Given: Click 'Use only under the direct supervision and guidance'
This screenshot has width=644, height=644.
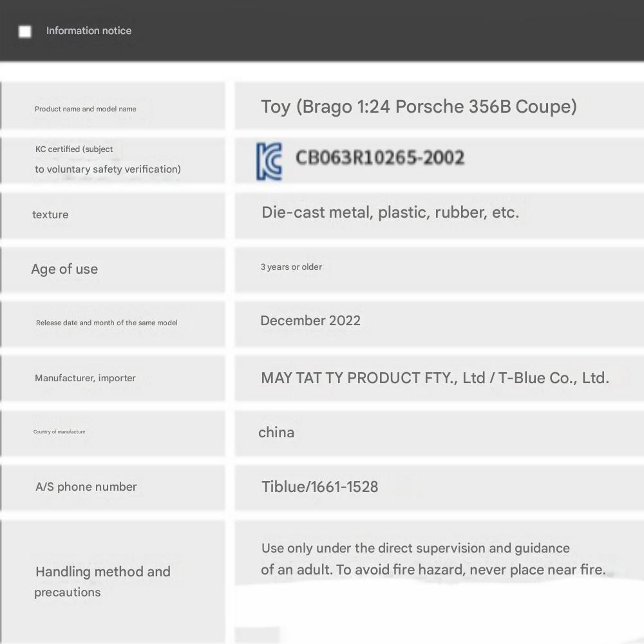Looking at the screenshot, I should [x=415, y=548].
